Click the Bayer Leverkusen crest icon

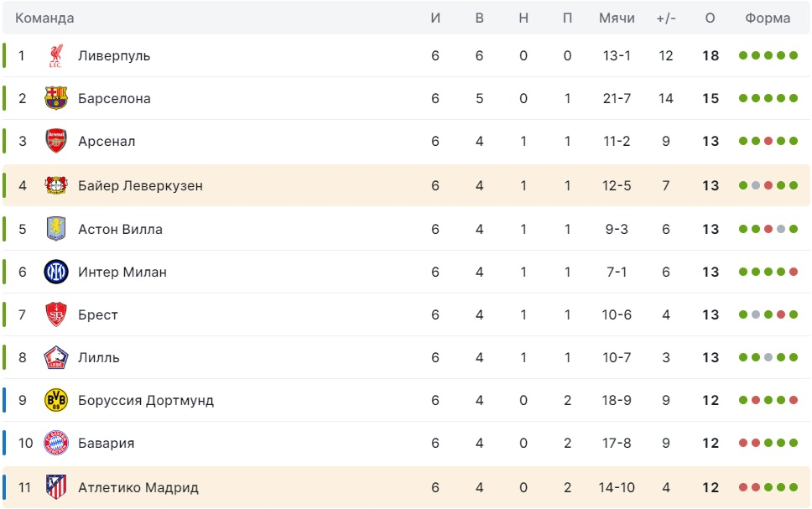[x=56, y=185]
